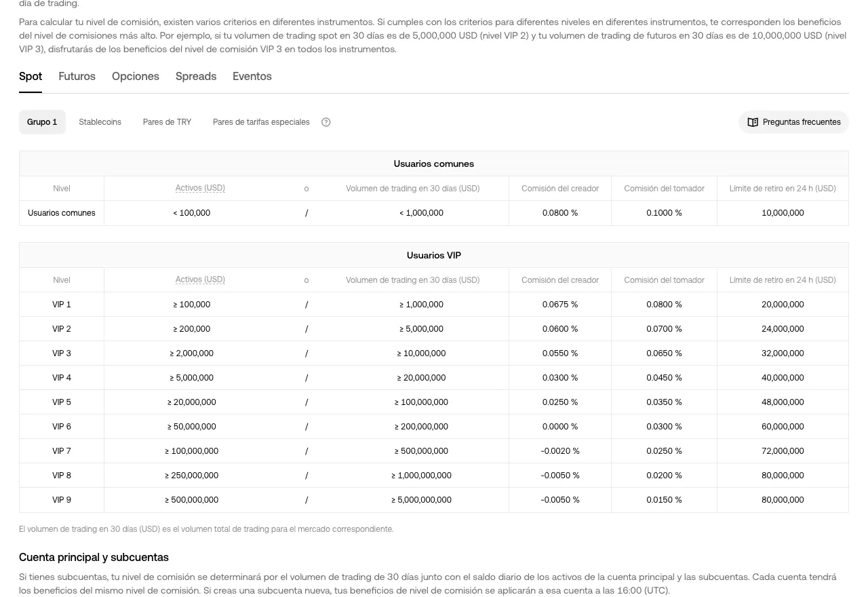Click the VIP 6 maker fee '0.0000 %'

560,427
